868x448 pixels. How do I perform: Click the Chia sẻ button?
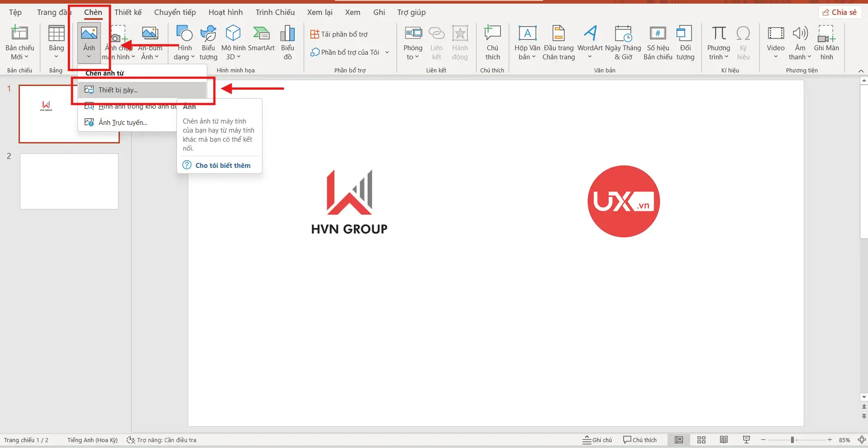coord(839,12)
